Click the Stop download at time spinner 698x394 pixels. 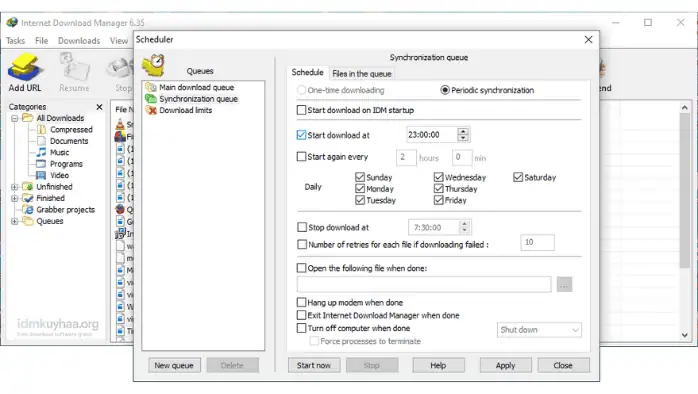[464, 227]
